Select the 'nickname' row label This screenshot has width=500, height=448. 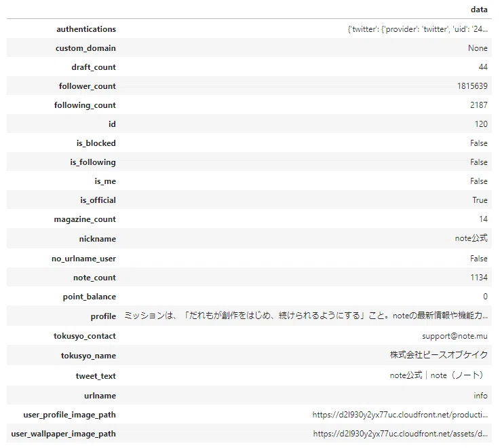click(x=98, y=239)
